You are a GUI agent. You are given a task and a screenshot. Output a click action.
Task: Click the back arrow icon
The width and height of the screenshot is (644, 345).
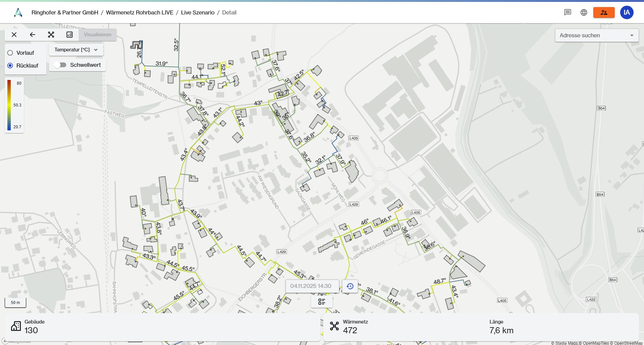[x=33, y=35]
